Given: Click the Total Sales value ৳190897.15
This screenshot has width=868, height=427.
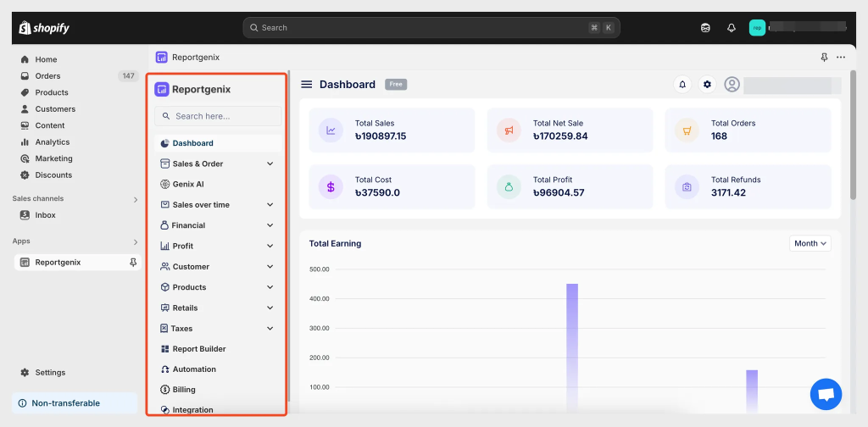Looking at the screenshot, I should (381, 136).
